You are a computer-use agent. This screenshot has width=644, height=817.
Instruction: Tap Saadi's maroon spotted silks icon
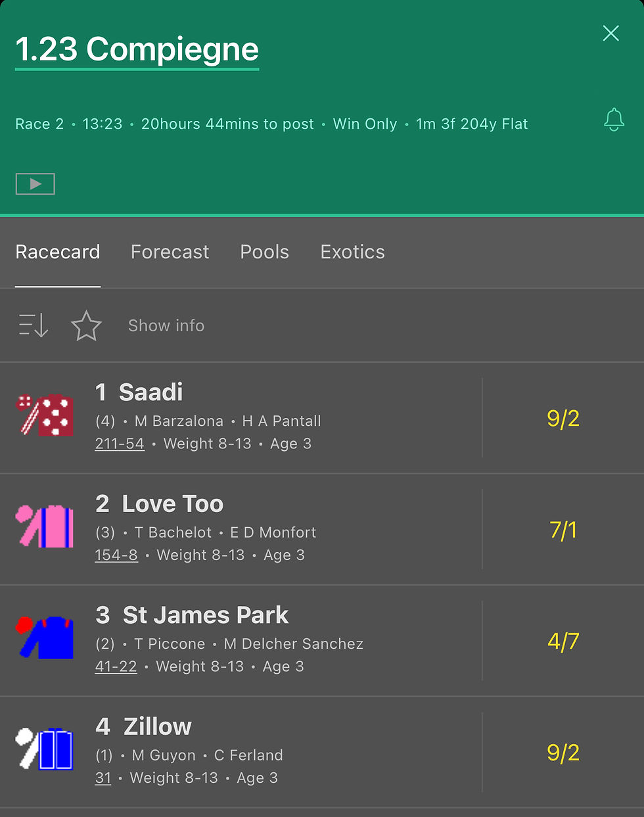click(x=45, y=415)
